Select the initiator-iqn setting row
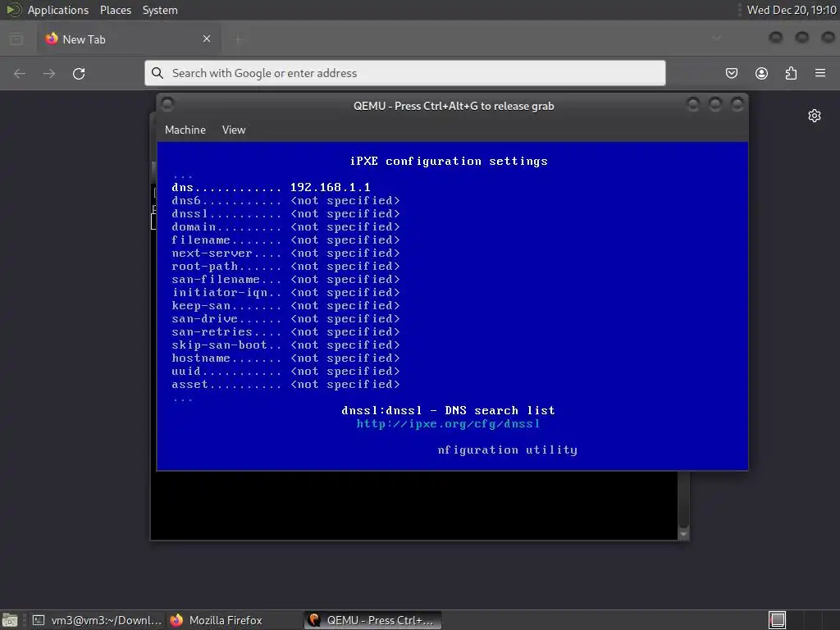Screen dimensions: 840x630 tap(285, 292)
